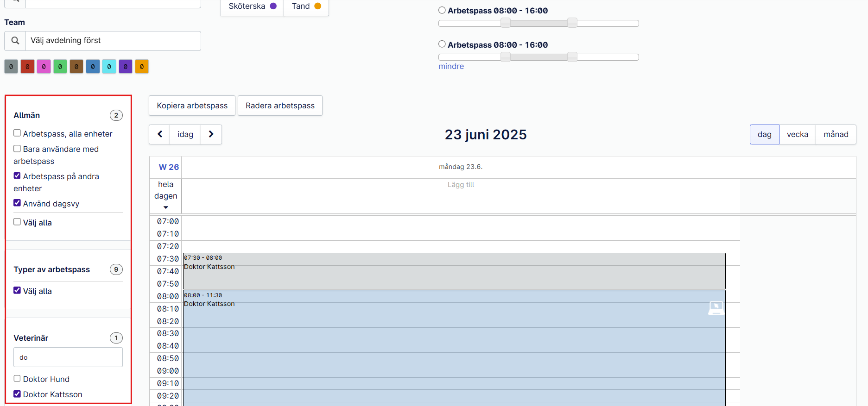The image size is (868, 406).
Task: Check Bara användare med arbetspass
Action: 17,149
